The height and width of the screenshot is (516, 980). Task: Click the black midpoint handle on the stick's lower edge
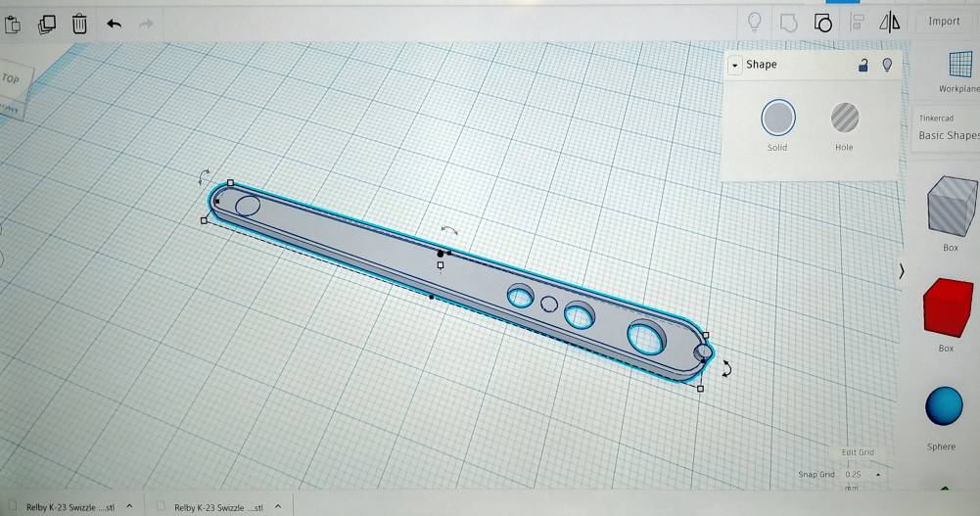(431, 298)
